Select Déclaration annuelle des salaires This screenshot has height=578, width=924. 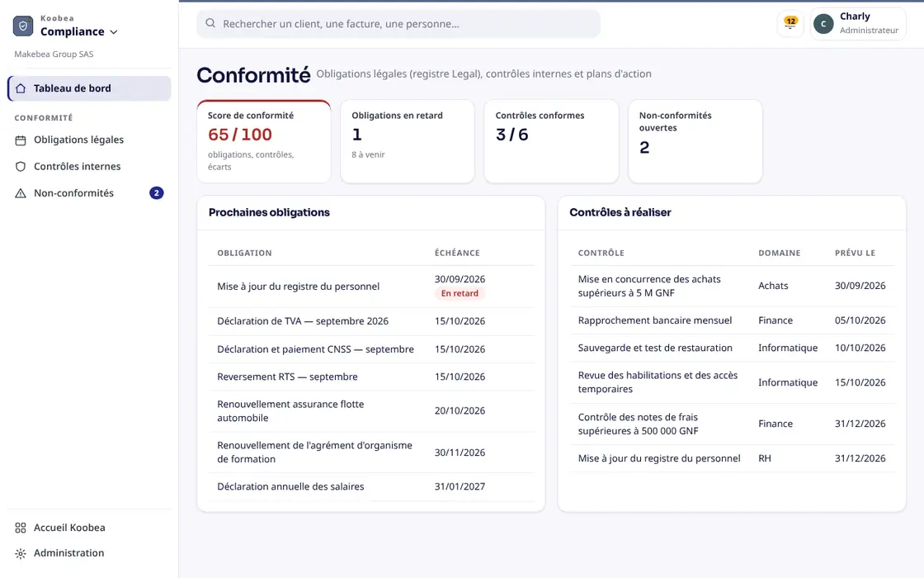pos(371,486)
